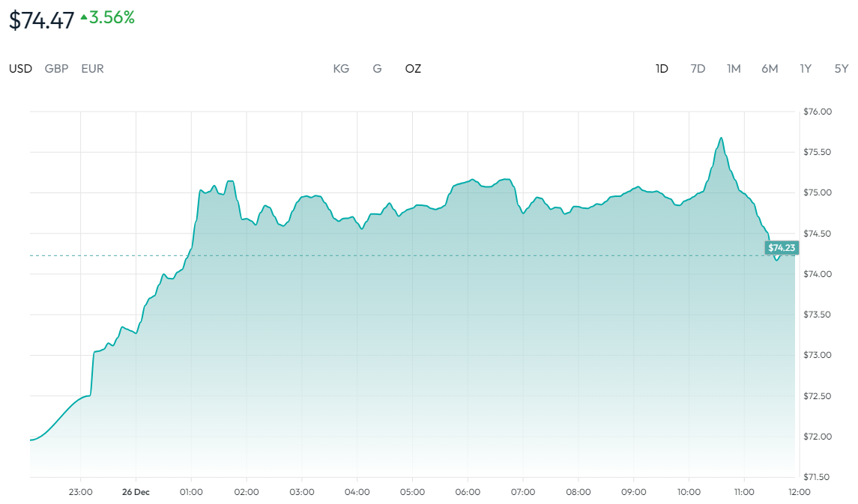The width and height of the screenshot is (858, 504).
Task: Switch chart to 1M range
Action: [x=734, y=69]
